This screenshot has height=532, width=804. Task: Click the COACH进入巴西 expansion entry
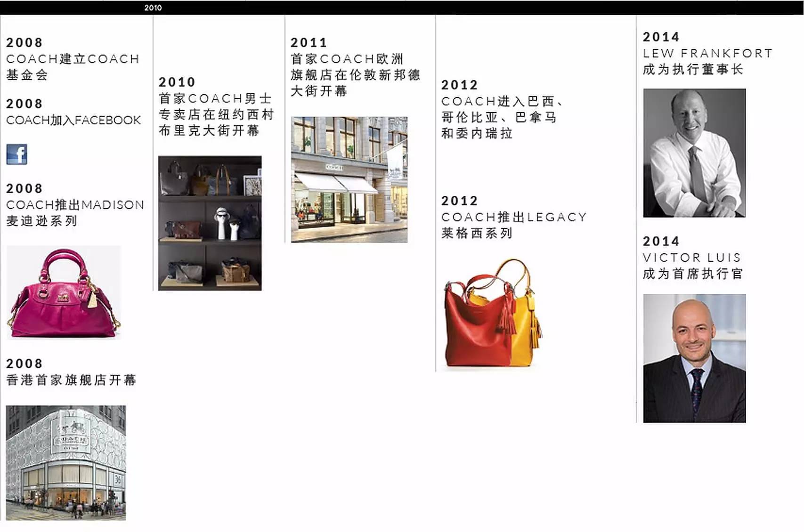pos(502,117)
